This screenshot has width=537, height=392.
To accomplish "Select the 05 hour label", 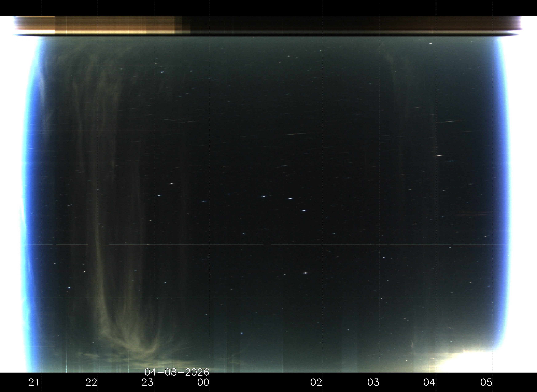I will click(486, 382).
